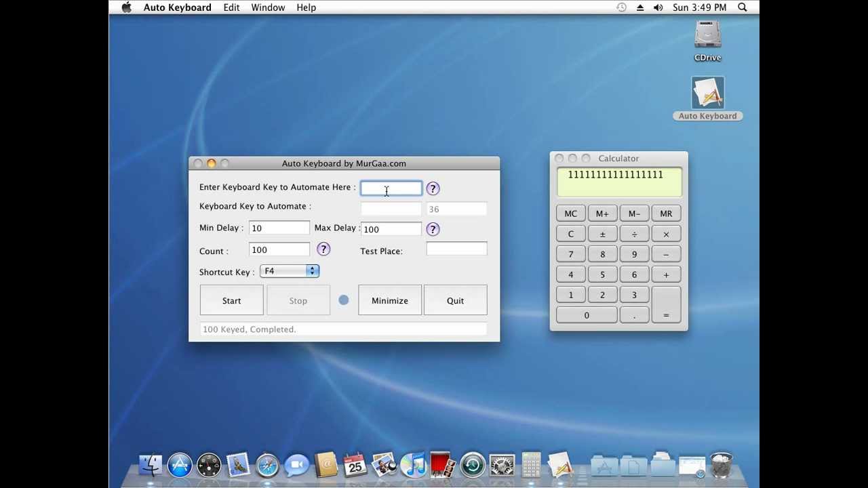868x488 pixels.
Task: Open the Help menu
Action: coord(306,7)
